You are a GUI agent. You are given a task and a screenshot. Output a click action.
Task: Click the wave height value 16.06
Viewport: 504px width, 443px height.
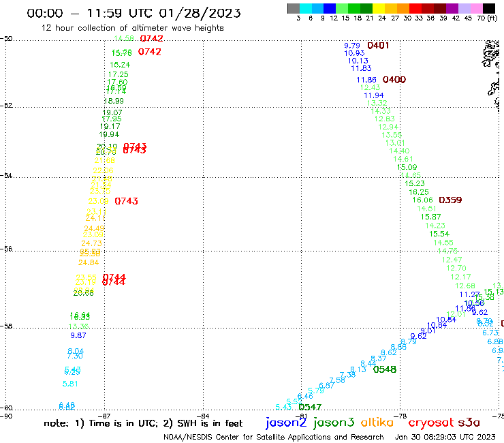click(x=423, y=200)
